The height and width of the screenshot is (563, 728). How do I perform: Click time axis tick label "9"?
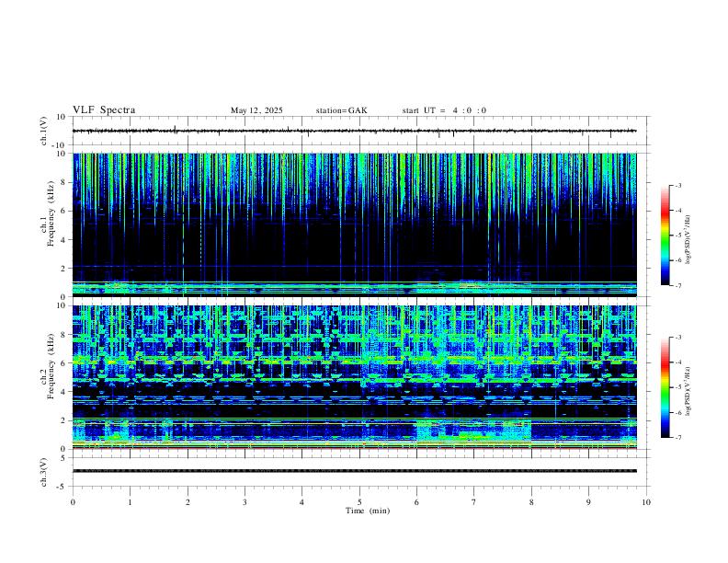click(588, 502)
